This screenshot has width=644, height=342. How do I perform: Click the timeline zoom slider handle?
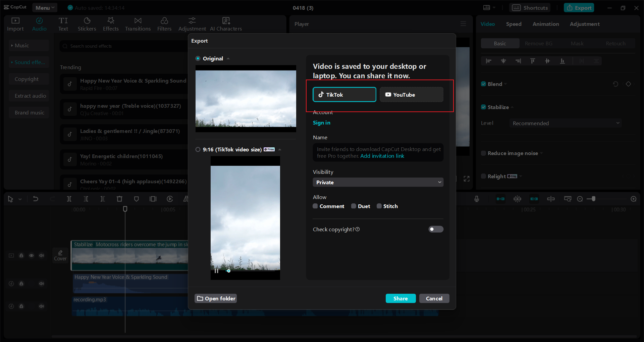pyautogui.click(x=593, y=199)
